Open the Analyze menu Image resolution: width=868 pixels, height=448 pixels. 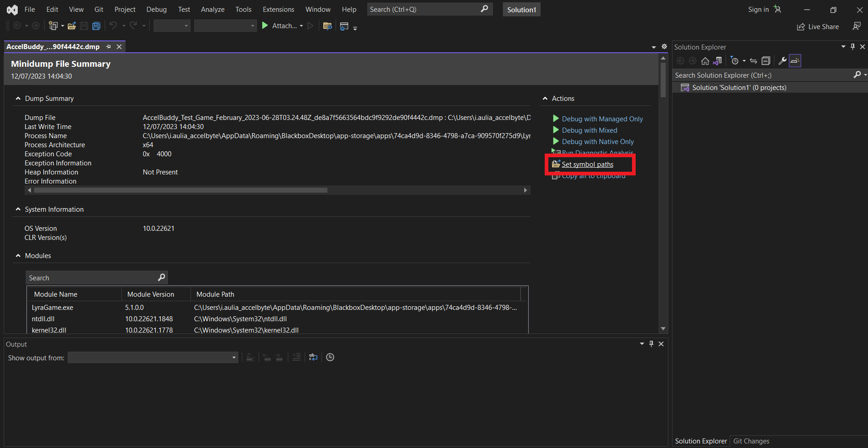pos(213,10)
